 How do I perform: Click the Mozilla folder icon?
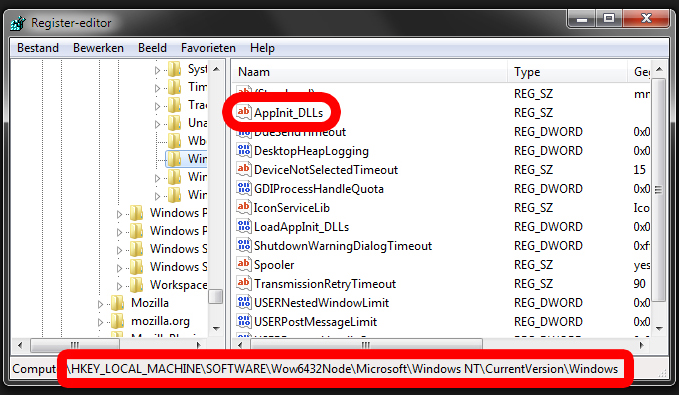pyautogui.click(x=117, y=303)
